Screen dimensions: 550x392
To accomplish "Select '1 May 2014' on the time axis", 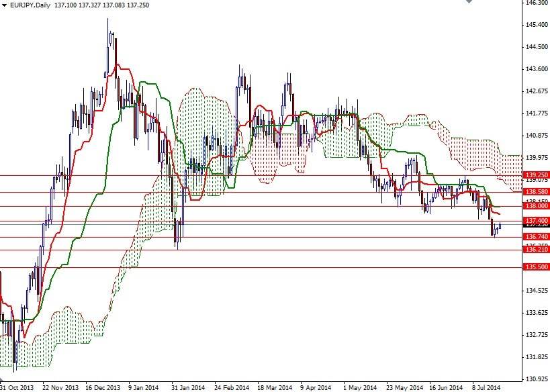I will pyautogui.click(x=359, y=387).
